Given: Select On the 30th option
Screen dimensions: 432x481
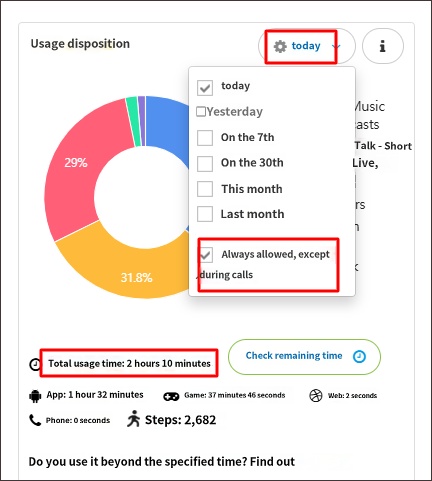Looking at the screenshot, I should 252,163.
